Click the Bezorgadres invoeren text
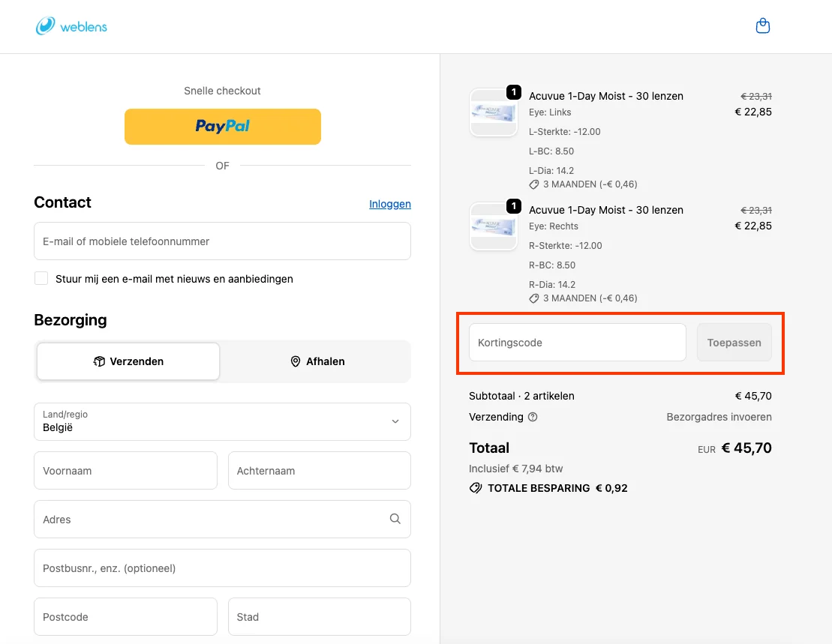Image resolution: width=832 pixels, height=644 pixels. [x=719, y=417]
